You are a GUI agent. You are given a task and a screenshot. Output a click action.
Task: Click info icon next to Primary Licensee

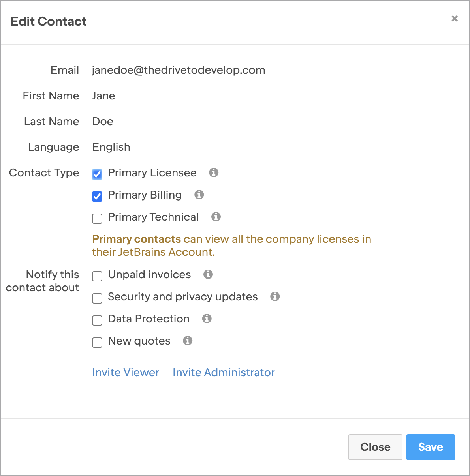(214, 172)
